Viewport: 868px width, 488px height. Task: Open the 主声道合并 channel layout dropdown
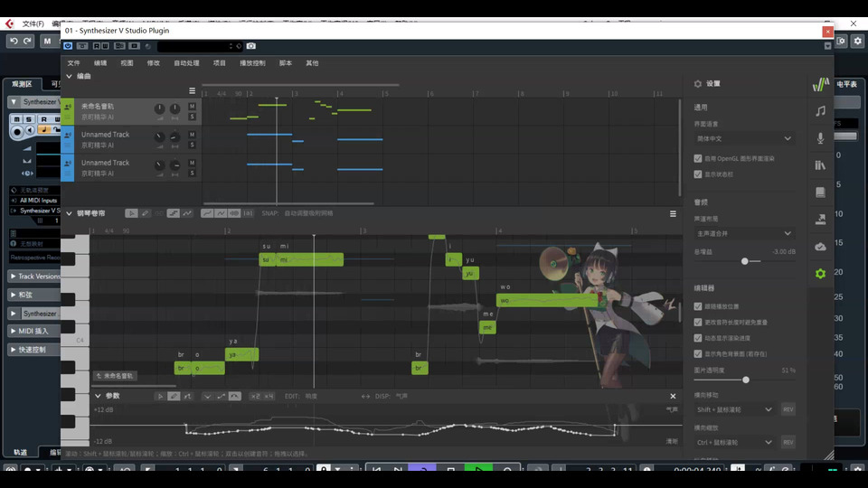(x=743, y=233)
